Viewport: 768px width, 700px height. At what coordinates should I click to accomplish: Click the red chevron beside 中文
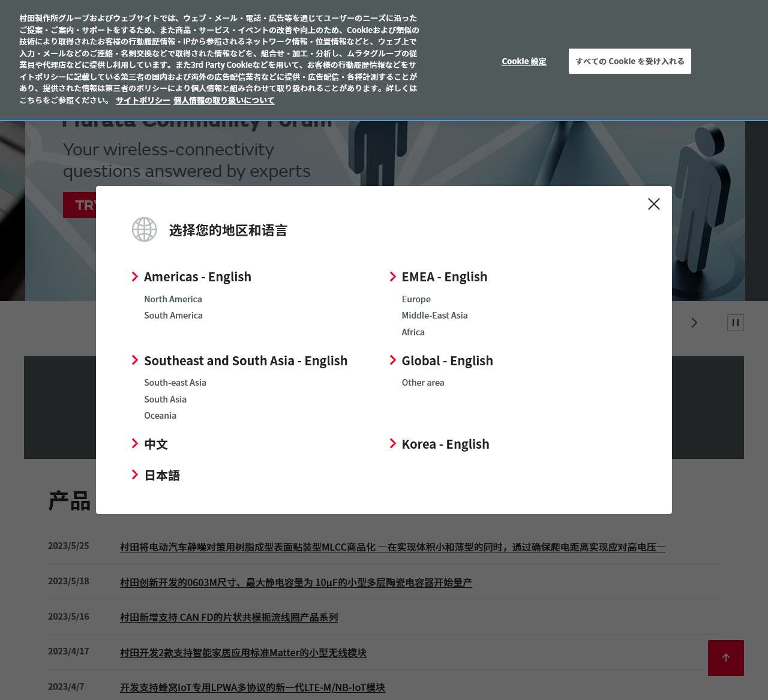(135, 443)
